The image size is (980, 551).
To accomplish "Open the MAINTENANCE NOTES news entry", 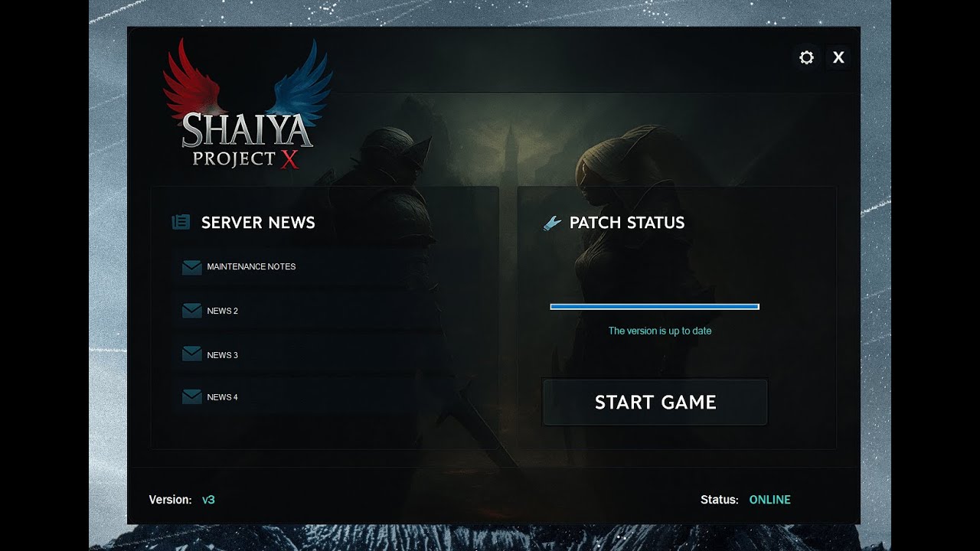I will (x=251, y=267).
